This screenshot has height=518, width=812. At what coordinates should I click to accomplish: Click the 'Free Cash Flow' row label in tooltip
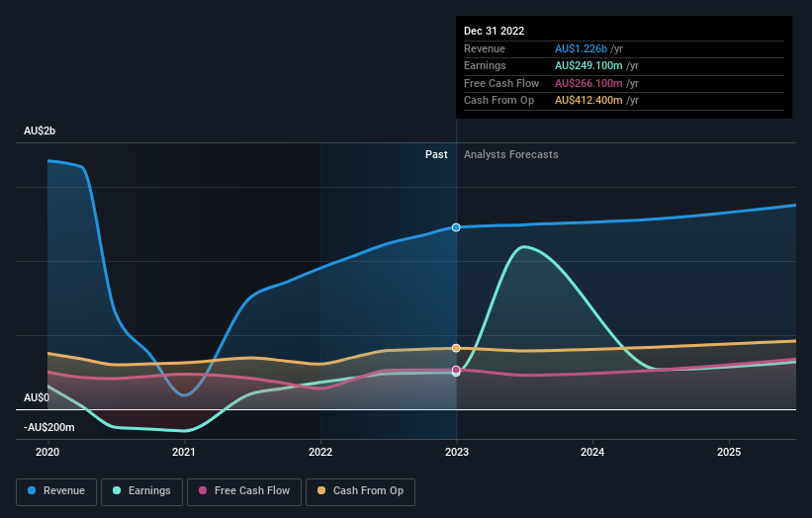tap(501, 83)
